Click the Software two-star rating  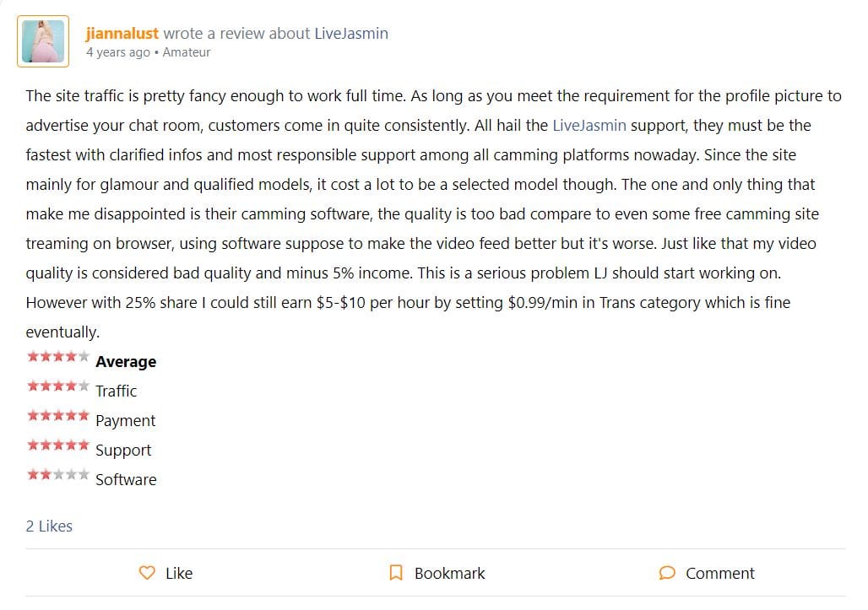[x=58, y=474]
